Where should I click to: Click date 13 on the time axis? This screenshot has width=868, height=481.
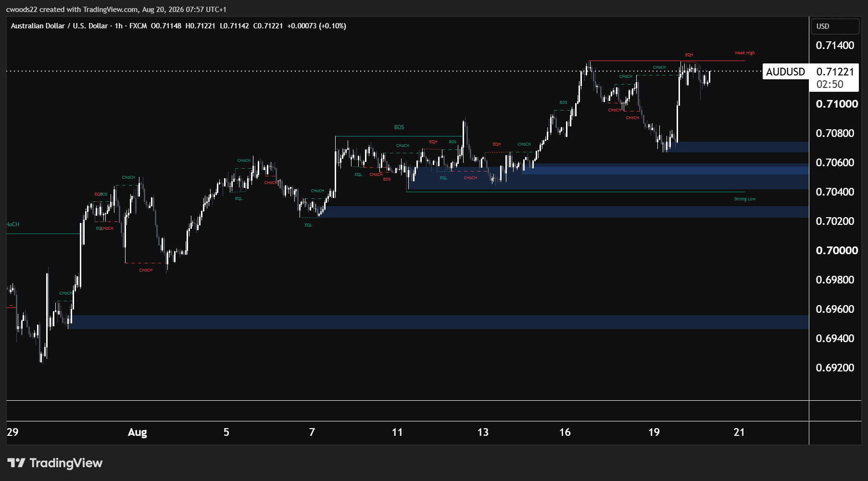[482, 432]
